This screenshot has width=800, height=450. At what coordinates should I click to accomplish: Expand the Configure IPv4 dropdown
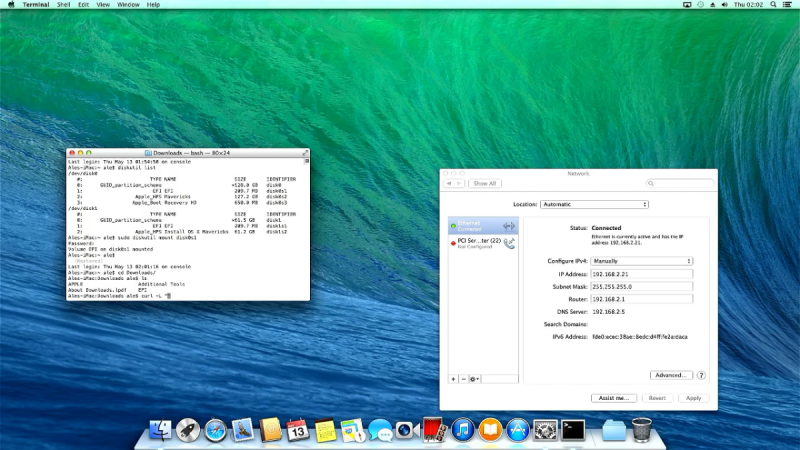point(641,261)
